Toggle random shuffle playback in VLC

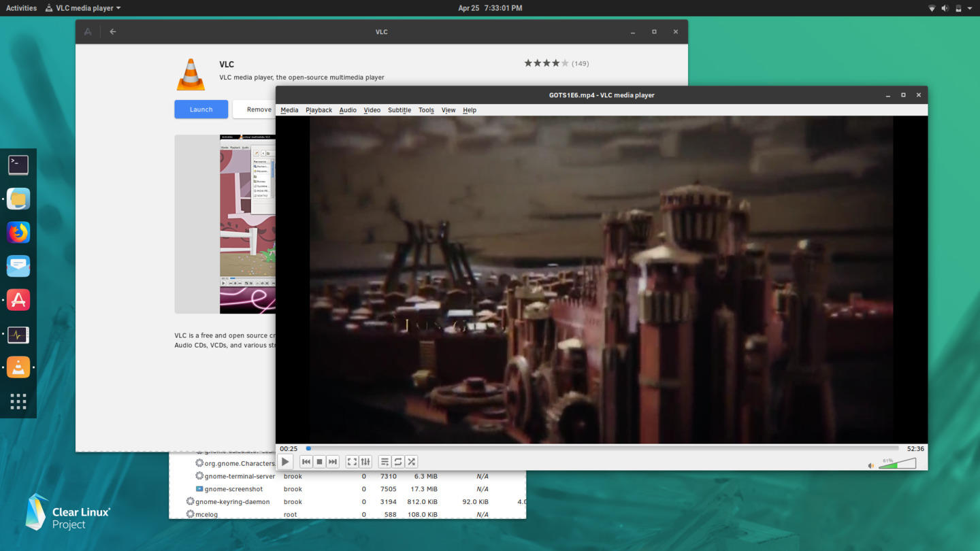pos(411,462)
